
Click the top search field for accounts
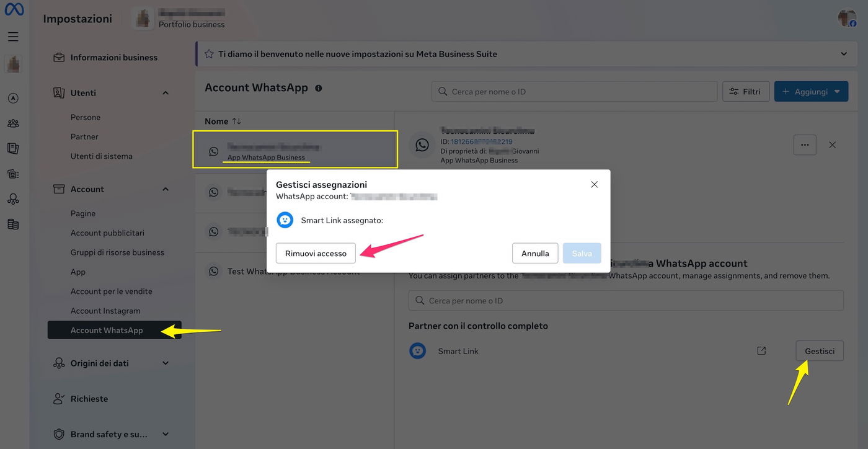pyautogui.click(x=575, y=92)
